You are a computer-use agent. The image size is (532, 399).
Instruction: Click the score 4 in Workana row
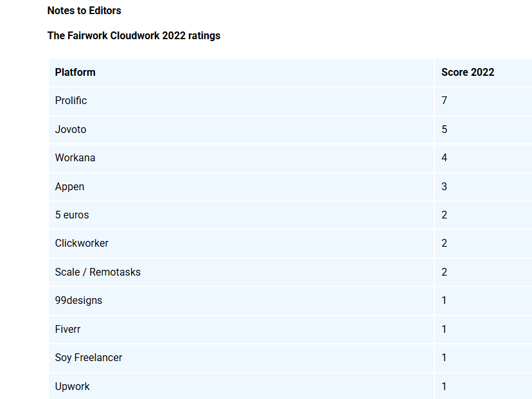(x=444, y=157)
